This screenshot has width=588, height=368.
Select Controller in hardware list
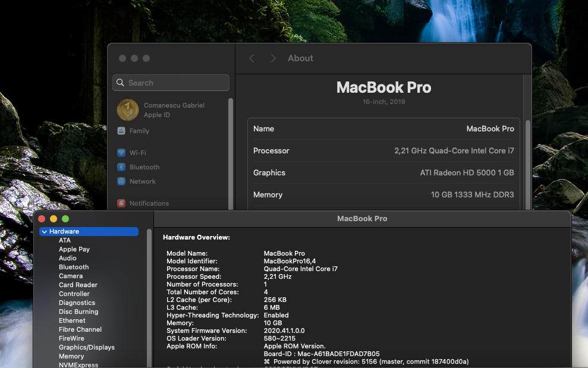pyautogui.click(x=74, y=294)
